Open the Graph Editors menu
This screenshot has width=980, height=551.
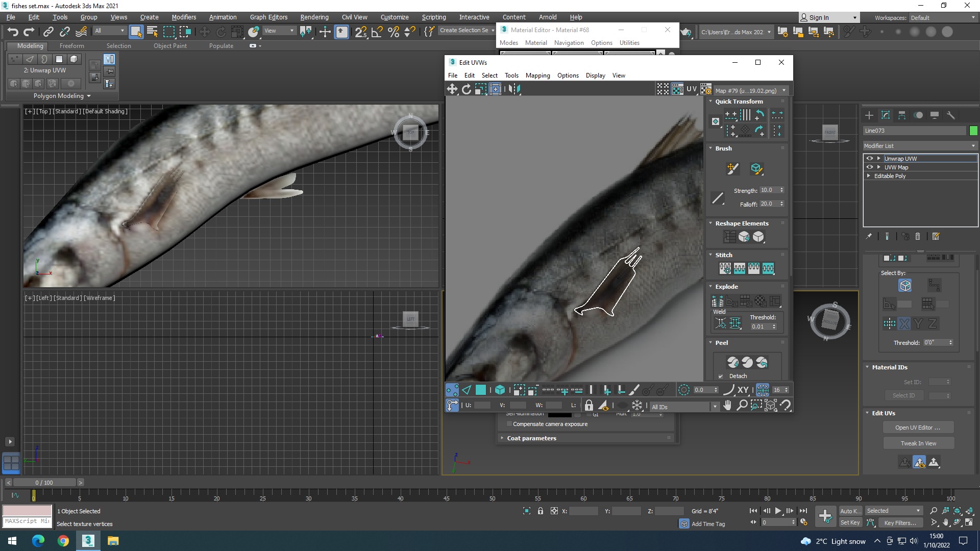pos(268,17)
